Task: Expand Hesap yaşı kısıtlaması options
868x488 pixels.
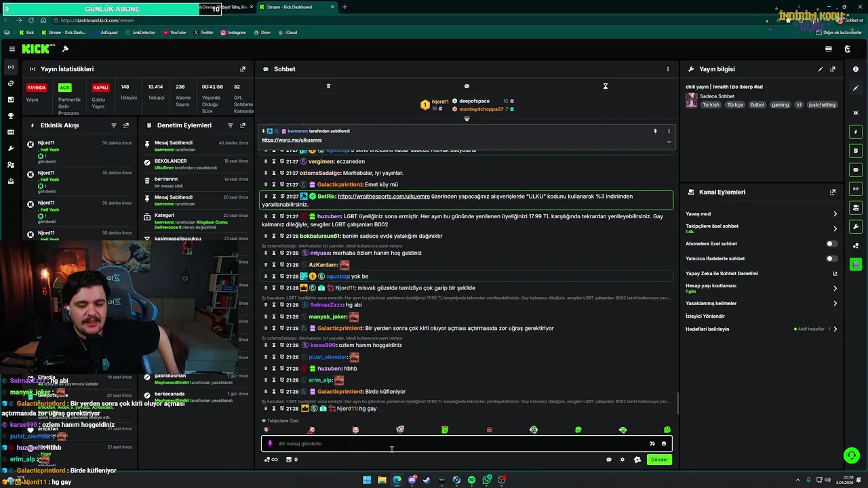Action: click(835, 288)
